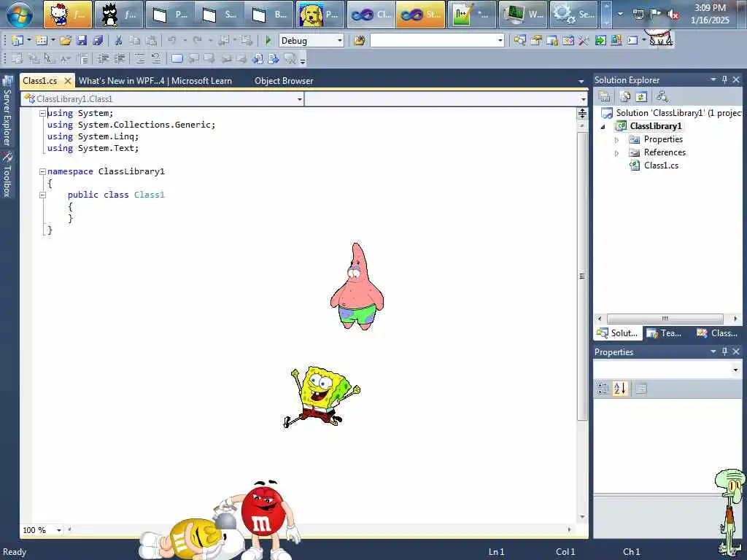Click the Add New Item toolbar icon
The width and height of the screenshot is (747, 560).
pos(42,41)
